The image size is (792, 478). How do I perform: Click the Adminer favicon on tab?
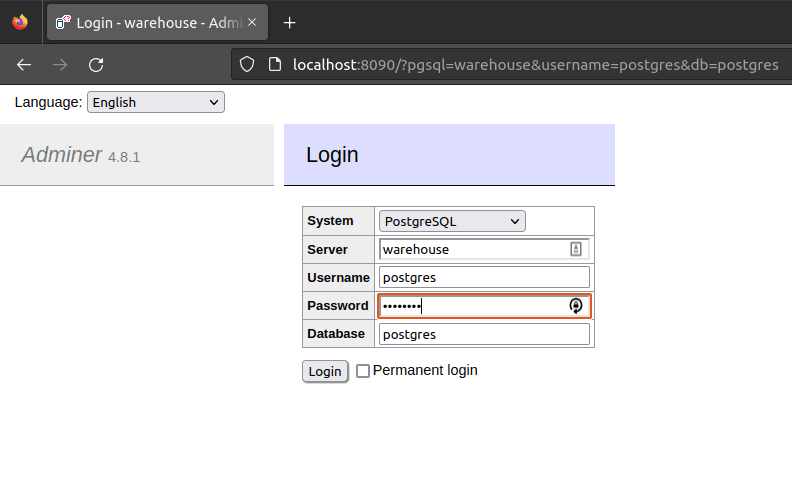[63, 22]
